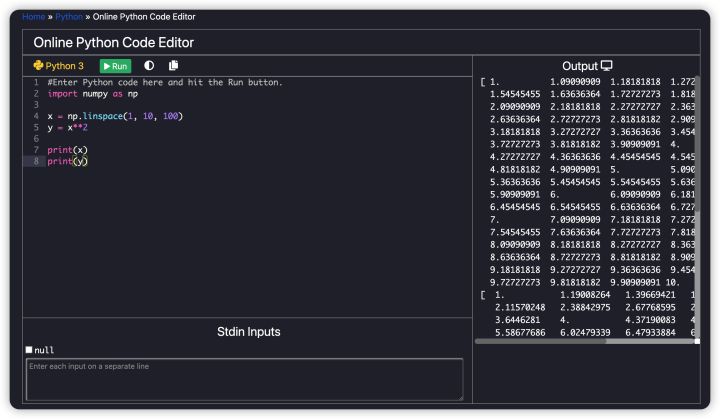Click output value 1.19008264

click(585, 294)
